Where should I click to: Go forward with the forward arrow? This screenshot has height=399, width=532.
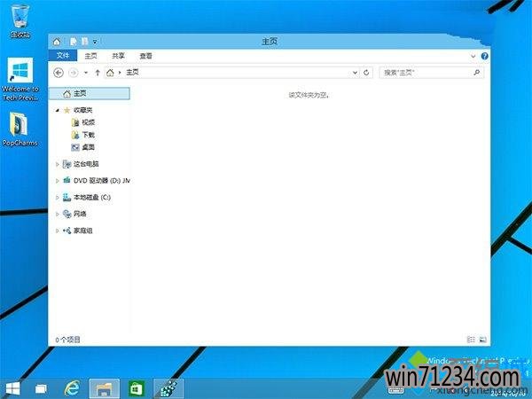coord(74,73)
